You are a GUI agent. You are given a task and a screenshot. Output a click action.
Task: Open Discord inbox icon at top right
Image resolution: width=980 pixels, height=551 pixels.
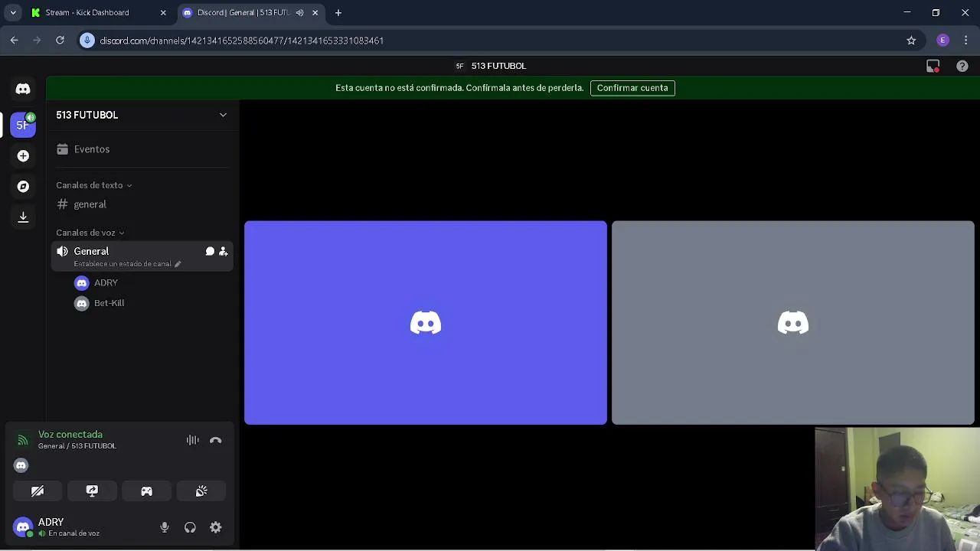[933, 67]
